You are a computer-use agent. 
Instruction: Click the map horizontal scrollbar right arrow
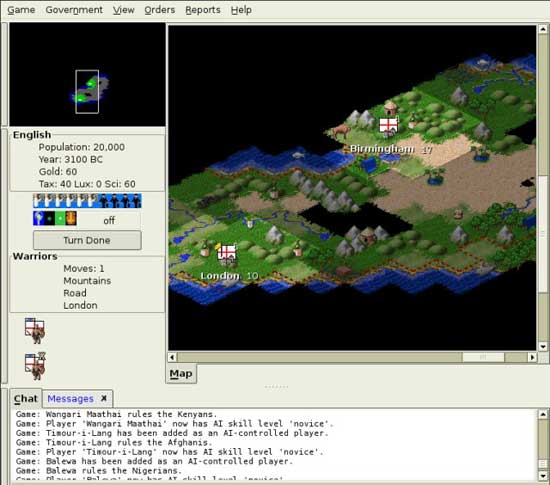[532, 357]
